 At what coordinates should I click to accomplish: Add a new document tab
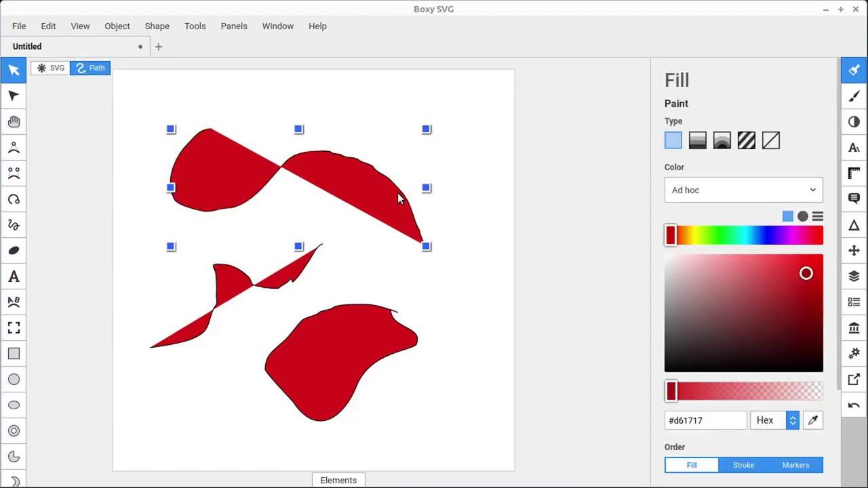(159, 47)
